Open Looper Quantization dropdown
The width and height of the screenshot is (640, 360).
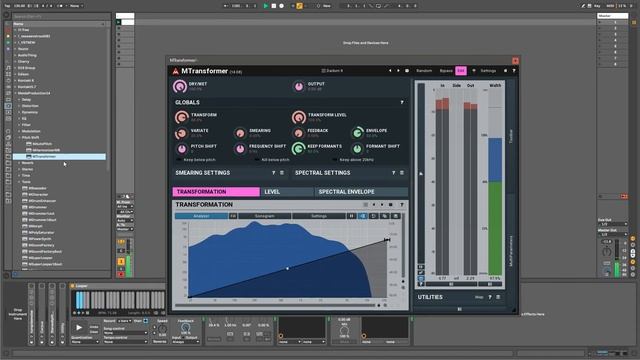(x=85, y=342)
